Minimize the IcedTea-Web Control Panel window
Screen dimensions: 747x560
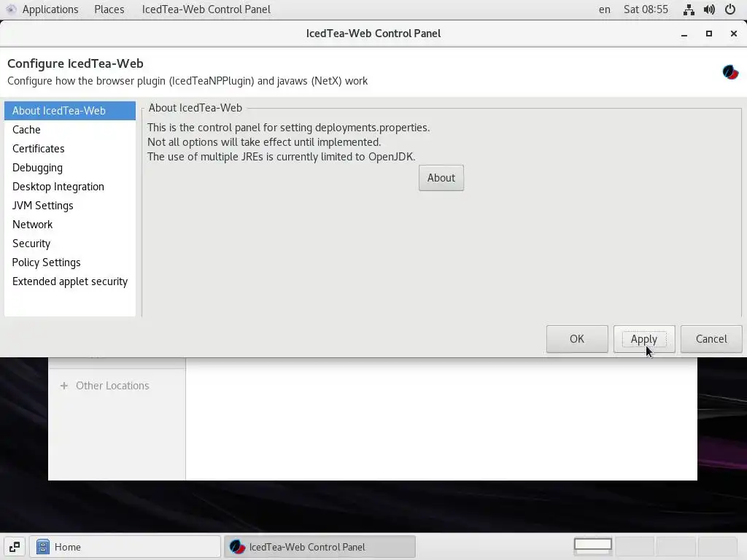pyautogui.click(x=684, y=34)
